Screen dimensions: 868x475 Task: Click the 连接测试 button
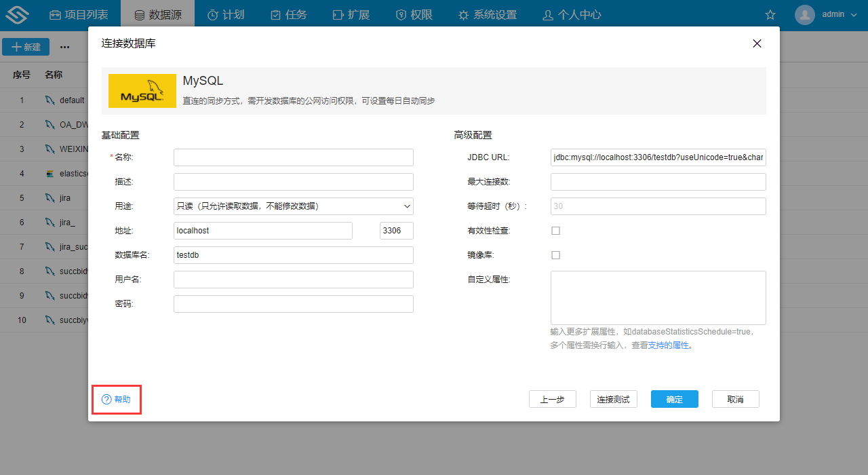tap(613, 400)
